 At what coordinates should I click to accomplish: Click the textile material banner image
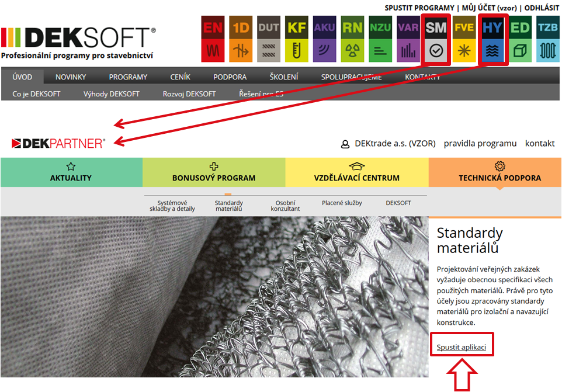pyautogui.click(x=214, y=297)
